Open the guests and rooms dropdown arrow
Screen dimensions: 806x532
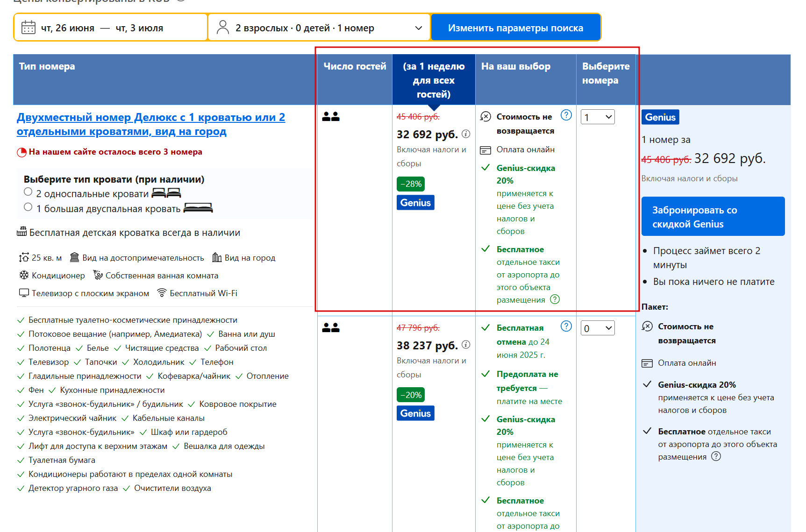[419, 28]
